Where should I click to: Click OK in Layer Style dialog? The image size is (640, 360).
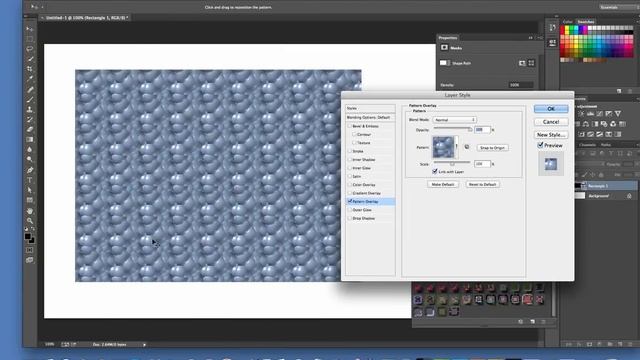(551, 109)
